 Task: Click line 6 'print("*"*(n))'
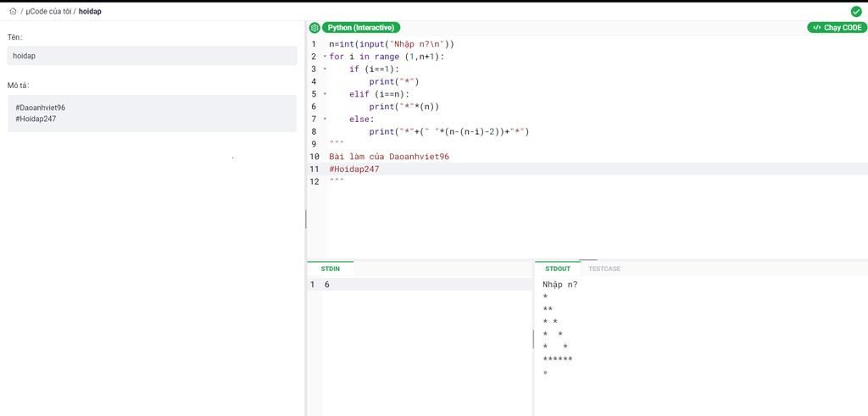(404, 107)
